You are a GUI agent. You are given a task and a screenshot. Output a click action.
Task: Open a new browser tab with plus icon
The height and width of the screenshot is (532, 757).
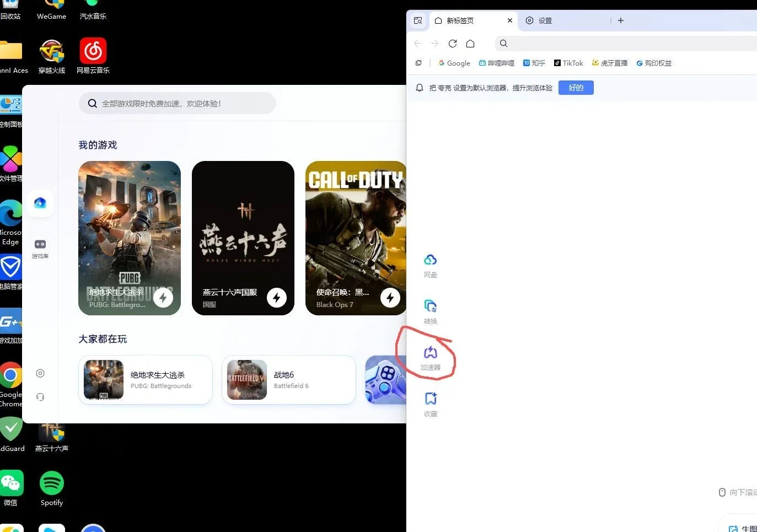pyautogui.click(x=621, y=20)
